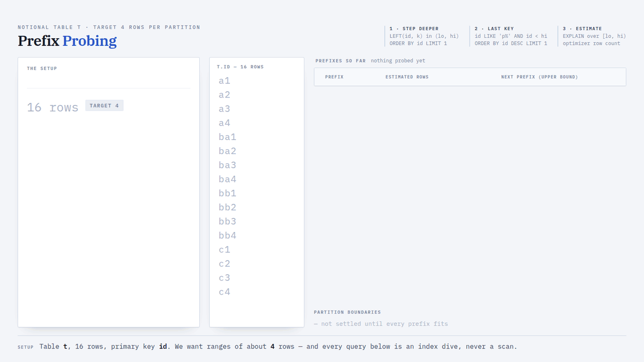Screen dimensions: 644x362
Task: Click the "SETUP" caption tag at the bottom
Action: [26, 347]
